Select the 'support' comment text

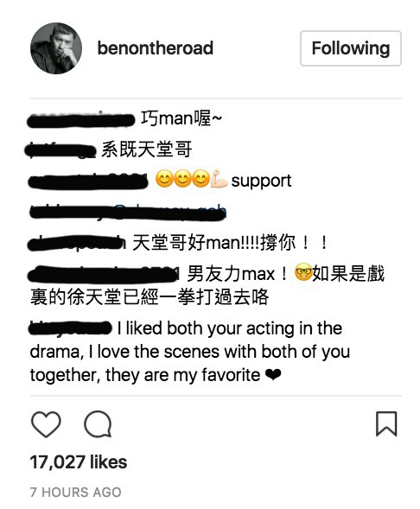tap(261, 181)
